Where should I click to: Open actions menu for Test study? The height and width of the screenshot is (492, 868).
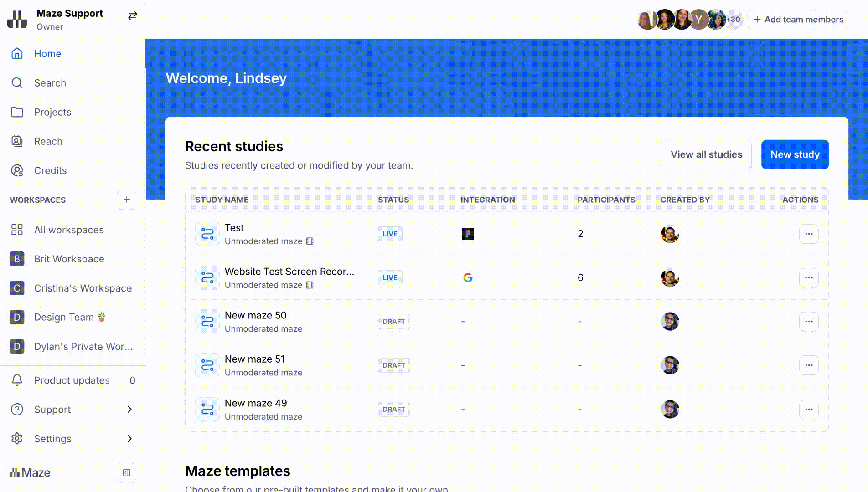coord(809,234)
